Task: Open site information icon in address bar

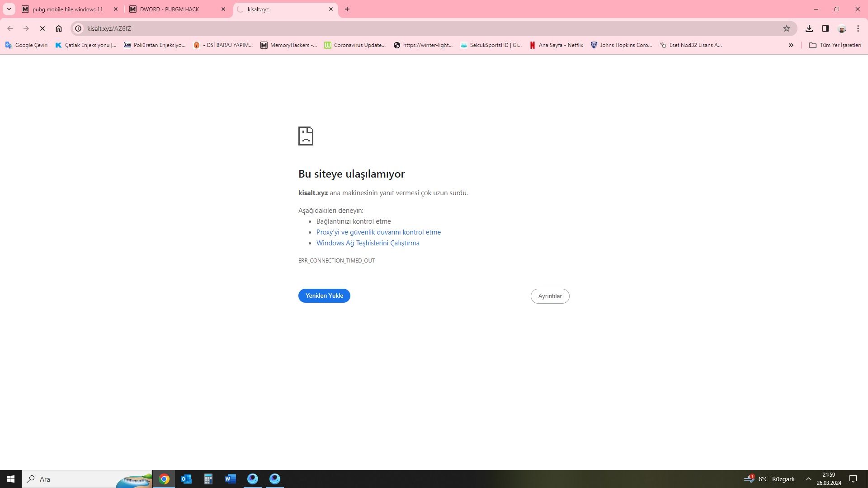Action: point(78,28)
